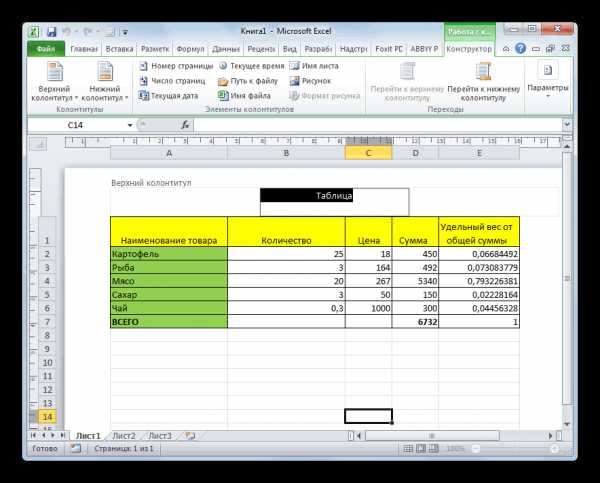Screen dimensions: 600x483
Task: Click the fx insert function button
Action: (185, 125)
